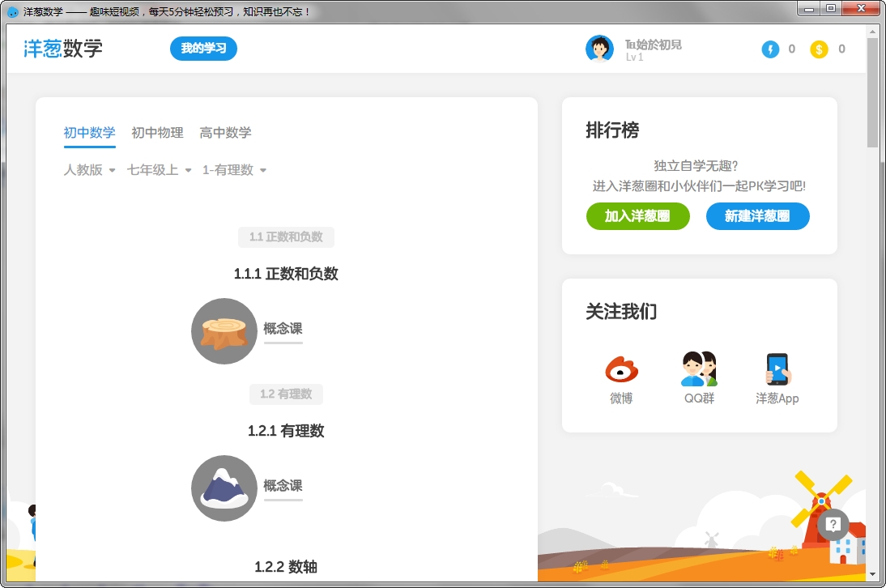The image size is (886, 588).
Task: Switch to the 初中物理 tab
Action: click(157, 133)
